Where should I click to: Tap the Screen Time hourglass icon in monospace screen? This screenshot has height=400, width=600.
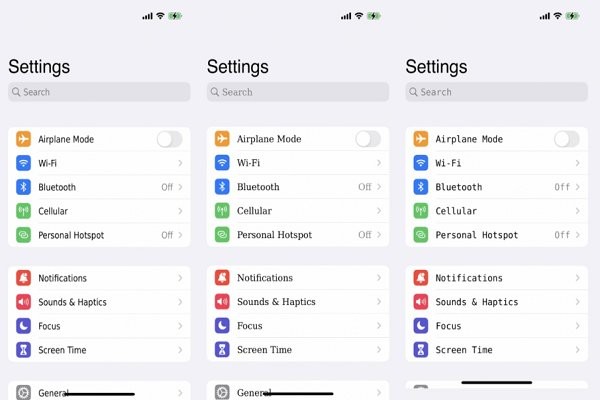421,349
